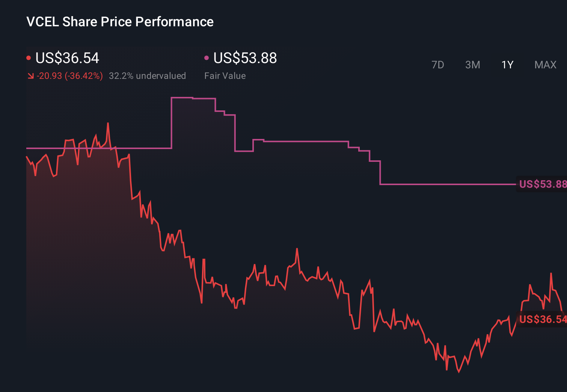Click the pink Fair Value dot indicator
The image size is (567, 392).
[x=206, y=57]
